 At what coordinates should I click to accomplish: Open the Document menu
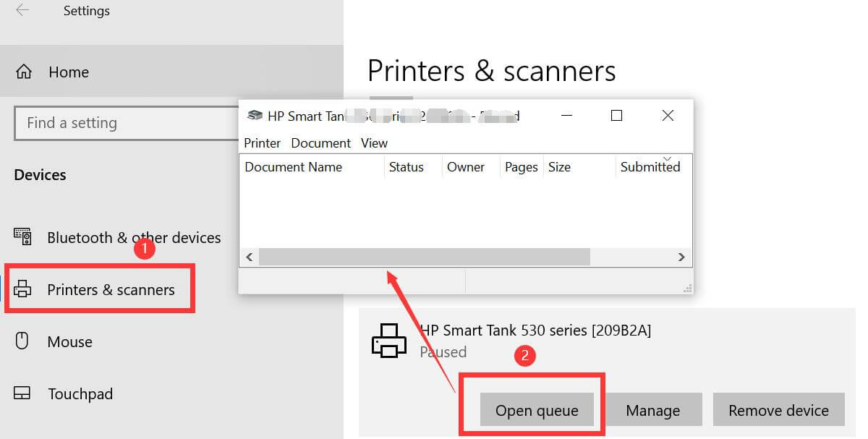320,142
